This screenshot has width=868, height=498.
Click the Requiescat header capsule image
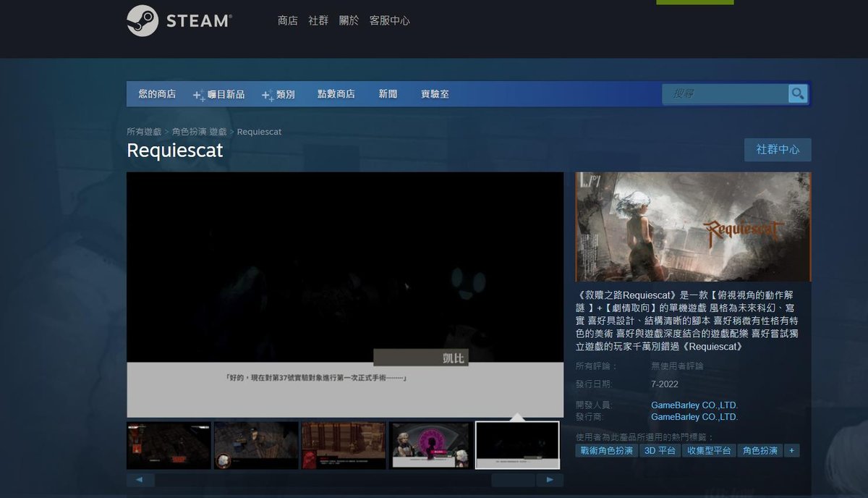[693, 227]
